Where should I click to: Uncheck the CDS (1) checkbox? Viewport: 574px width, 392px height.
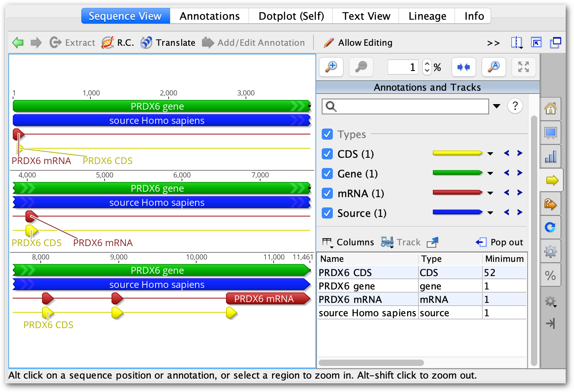[x=327, y=154]
